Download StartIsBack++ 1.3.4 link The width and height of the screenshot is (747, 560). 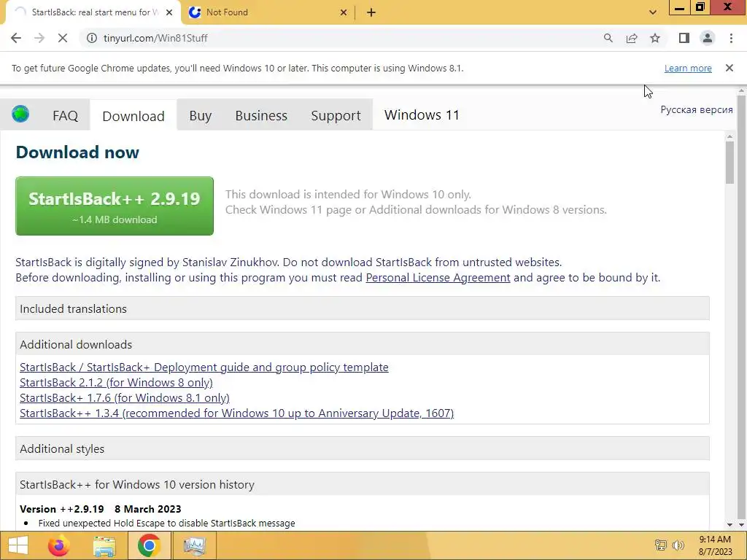pos(237,413)
